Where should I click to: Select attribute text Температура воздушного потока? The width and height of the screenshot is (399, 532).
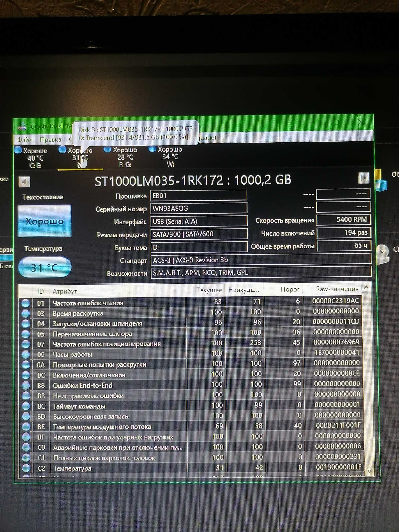tap(102, 427)
